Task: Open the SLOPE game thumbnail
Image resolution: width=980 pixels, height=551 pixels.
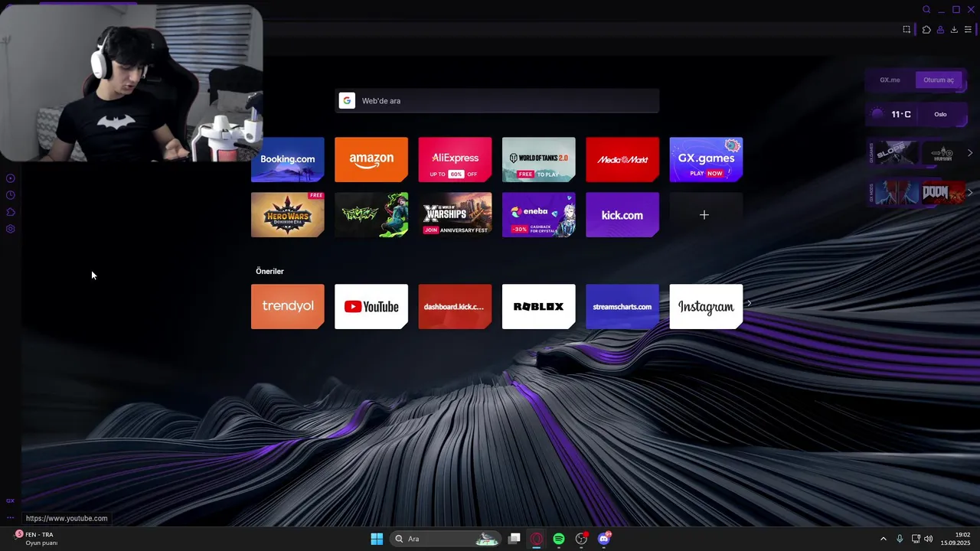Action: point(897,152)
